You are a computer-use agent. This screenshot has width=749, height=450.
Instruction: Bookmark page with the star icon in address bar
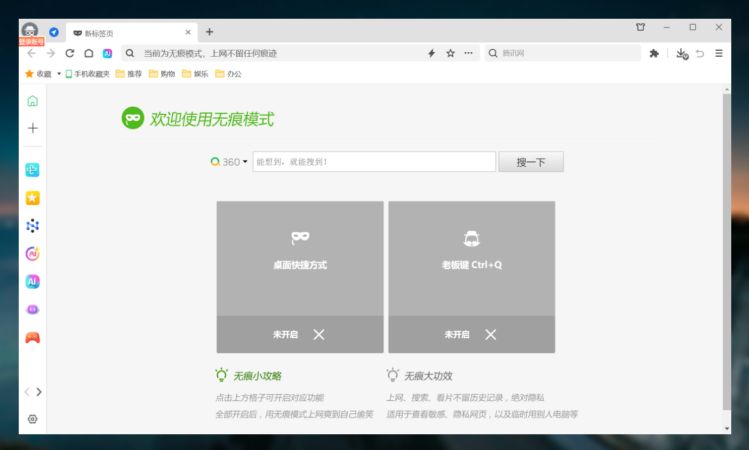[450, 53]
